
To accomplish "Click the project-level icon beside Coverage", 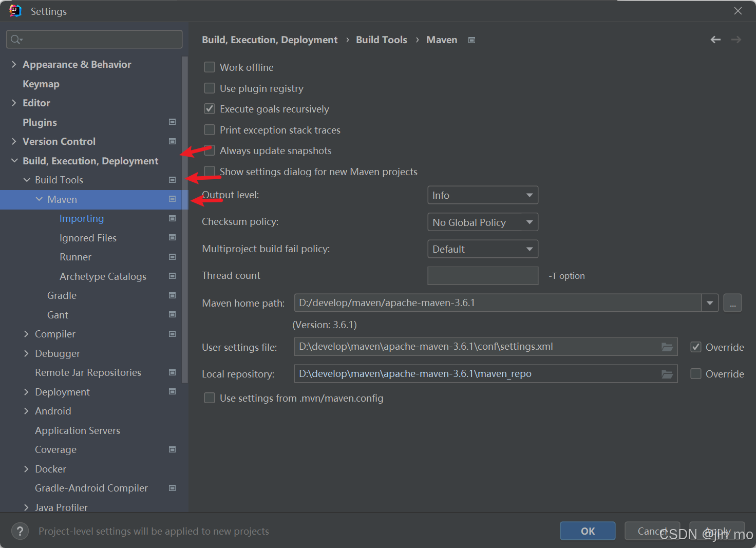I will [173, 449].
